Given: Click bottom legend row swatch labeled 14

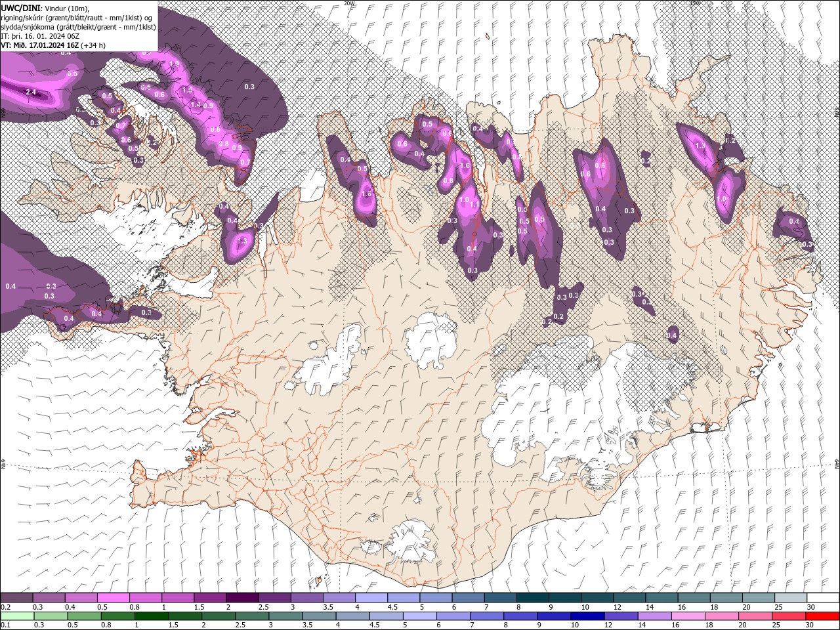Looking at the screenshot, I should pyautogui.click(x=654, y=616).
